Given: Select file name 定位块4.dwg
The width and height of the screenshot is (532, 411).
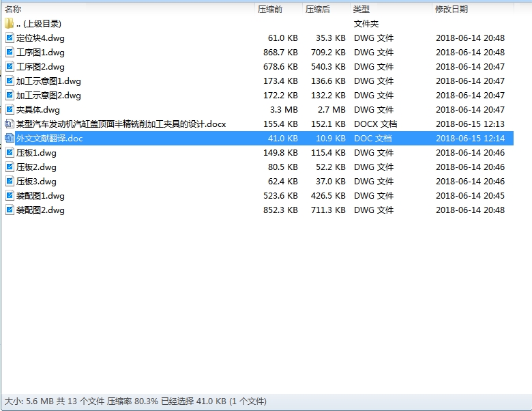Looking at the screenshot, I should (x=40, y=38).
